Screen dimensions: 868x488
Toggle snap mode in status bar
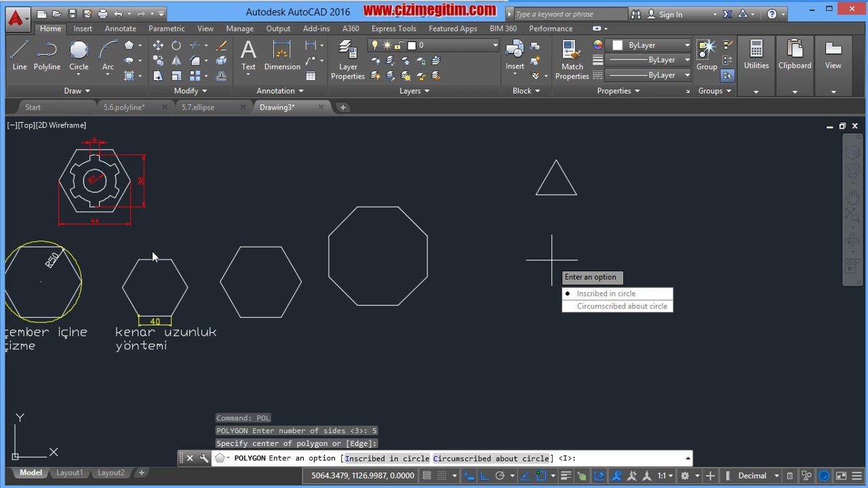tap(442, 476)
